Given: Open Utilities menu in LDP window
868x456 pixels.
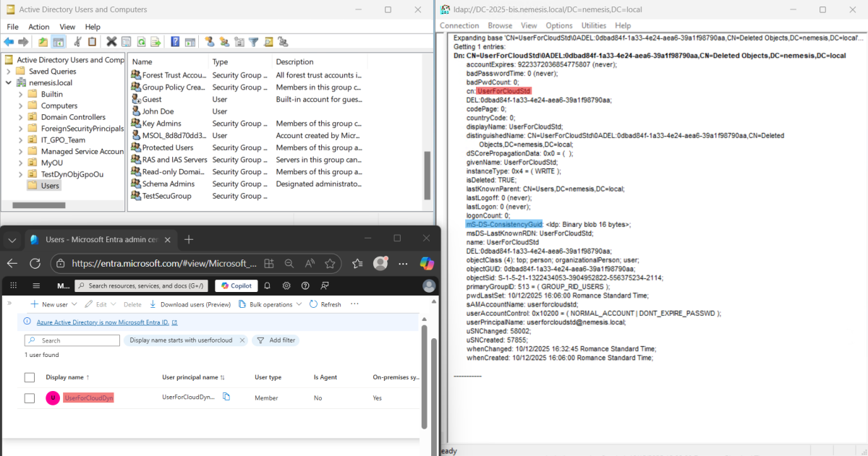Looking at the screenshot, I should (x=594, y=25).
